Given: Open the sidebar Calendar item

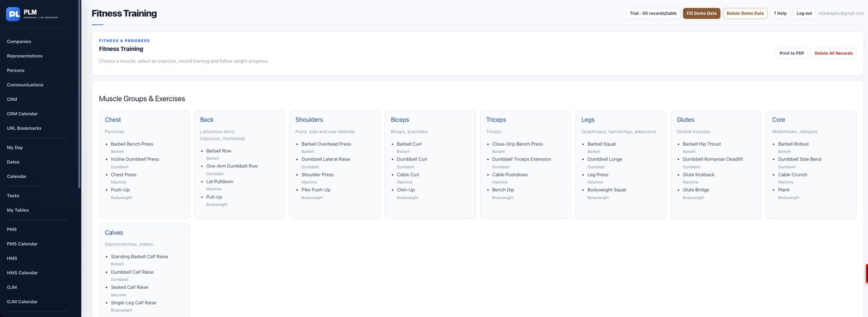Looking at the screenshot, I should (x=16, y=177).
